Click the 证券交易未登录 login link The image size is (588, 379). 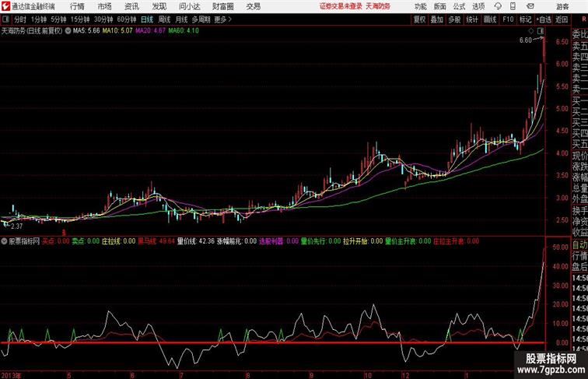click(x=341, y=6)
